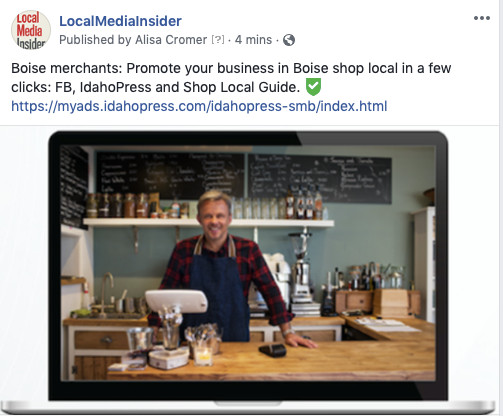Click the post text starting Boise merchants

(x=231, y=78)
